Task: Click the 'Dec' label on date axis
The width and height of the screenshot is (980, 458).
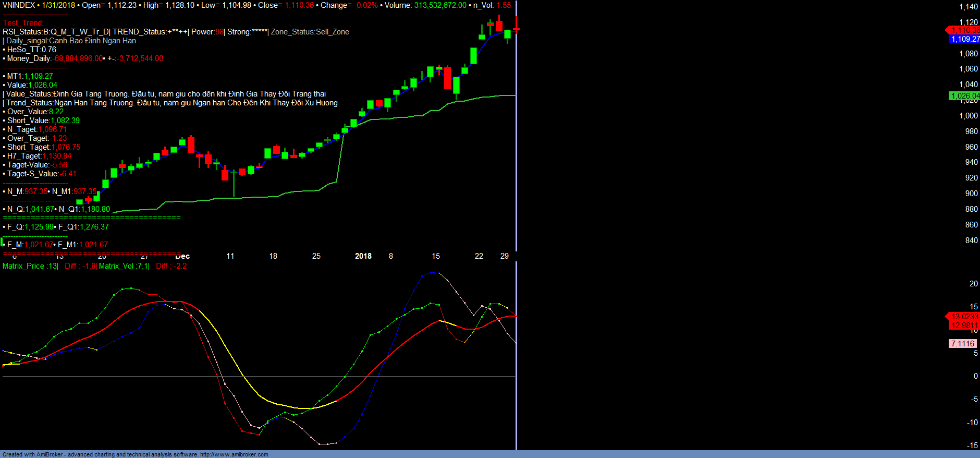Action: [182, 256]
